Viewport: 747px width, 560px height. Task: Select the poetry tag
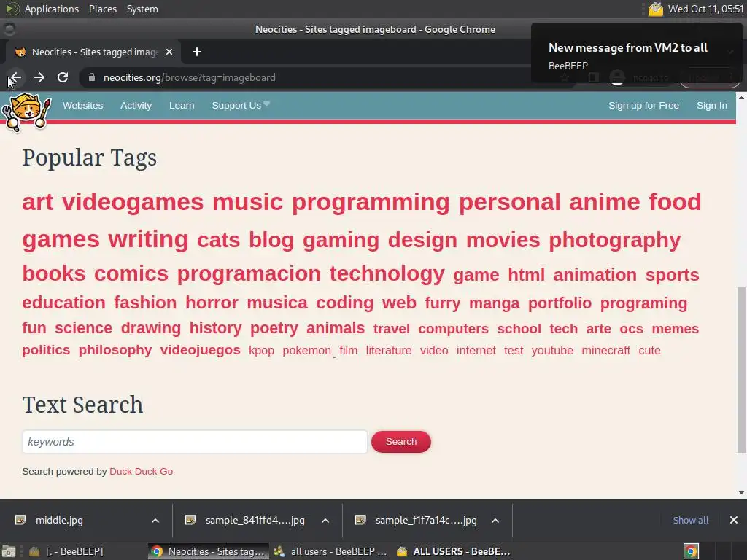274,328
